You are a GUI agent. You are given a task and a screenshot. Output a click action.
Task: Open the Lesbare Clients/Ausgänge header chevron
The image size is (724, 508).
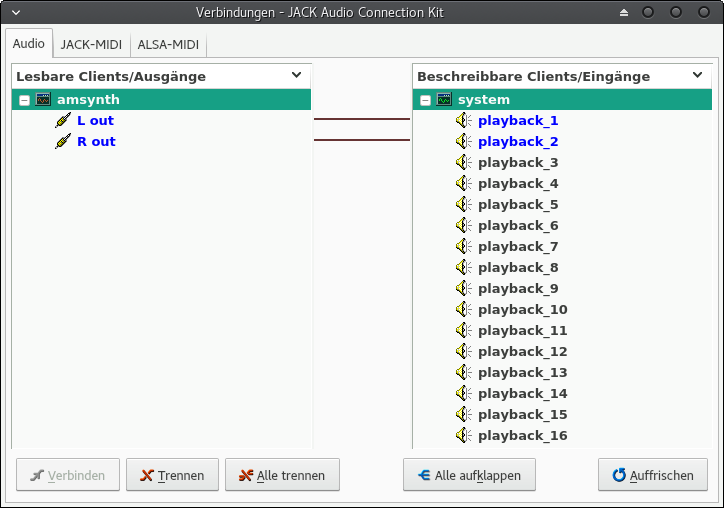[x=296, y=75]
